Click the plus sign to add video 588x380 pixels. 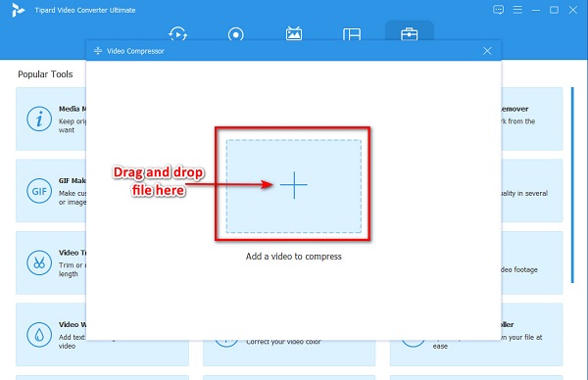coord(294,185)
